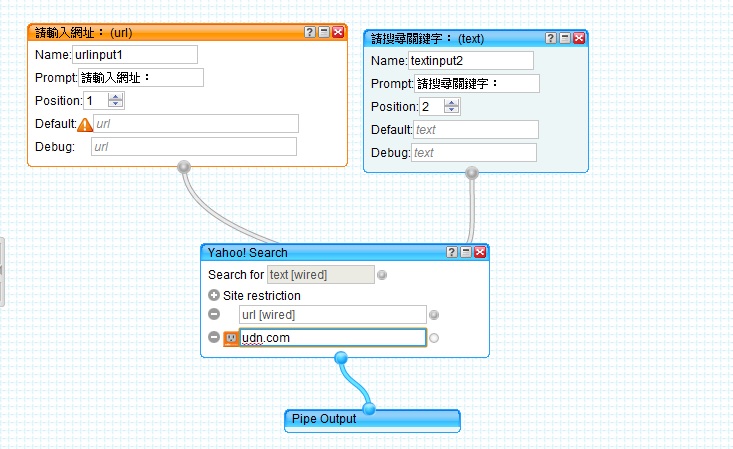733x449 pixels.
Task: Click the url [wired] connector terminal
Action: click(x=434, y=315)
